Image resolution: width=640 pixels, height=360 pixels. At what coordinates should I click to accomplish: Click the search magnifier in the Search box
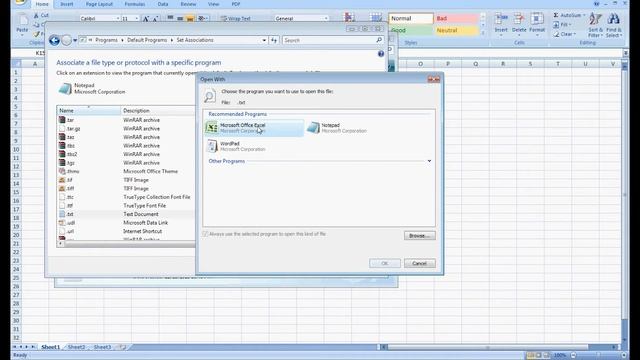pos(379,40)
